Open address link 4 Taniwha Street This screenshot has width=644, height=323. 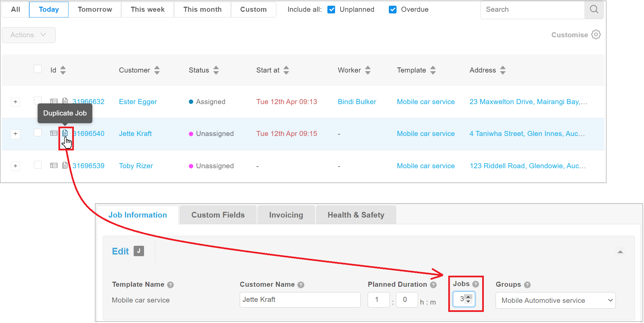[527, 134]
